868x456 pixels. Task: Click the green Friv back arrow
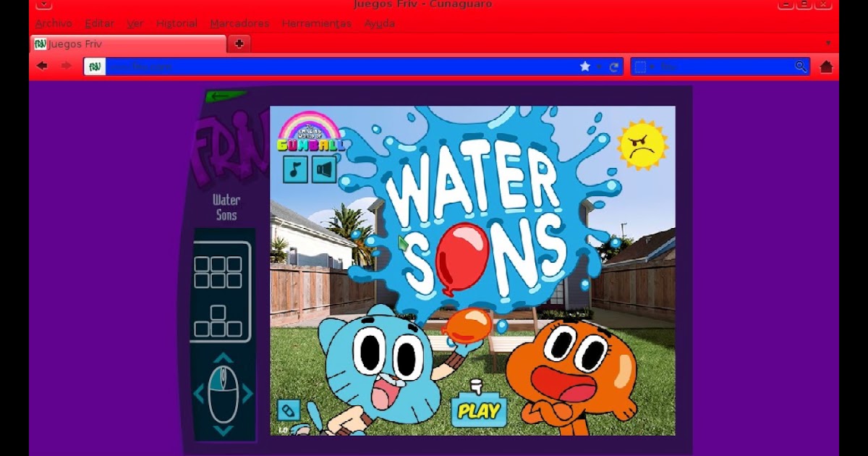click(226, 96)
